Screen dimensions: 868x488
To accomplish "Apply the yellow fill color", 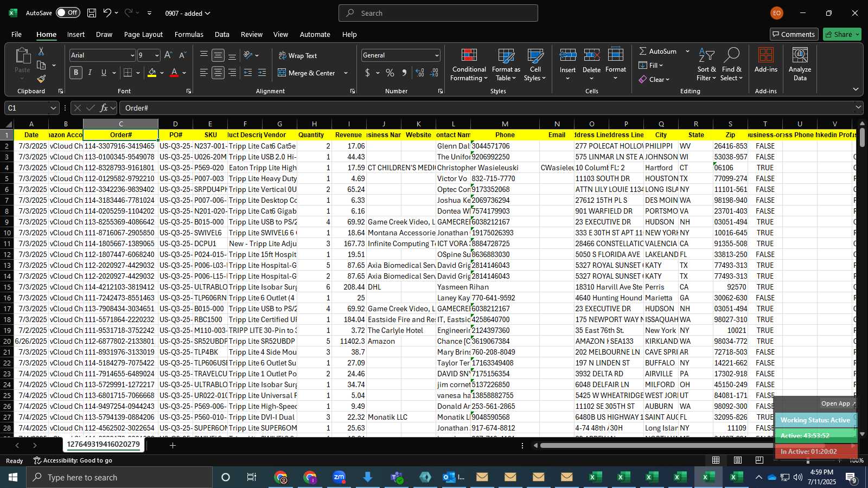I will click(x=152, y=73).
